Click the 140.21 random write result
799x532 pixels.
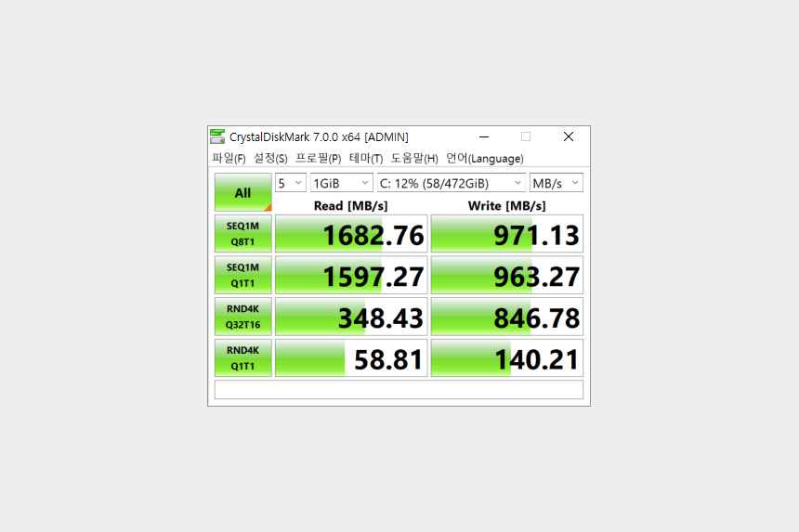[507, 357]
